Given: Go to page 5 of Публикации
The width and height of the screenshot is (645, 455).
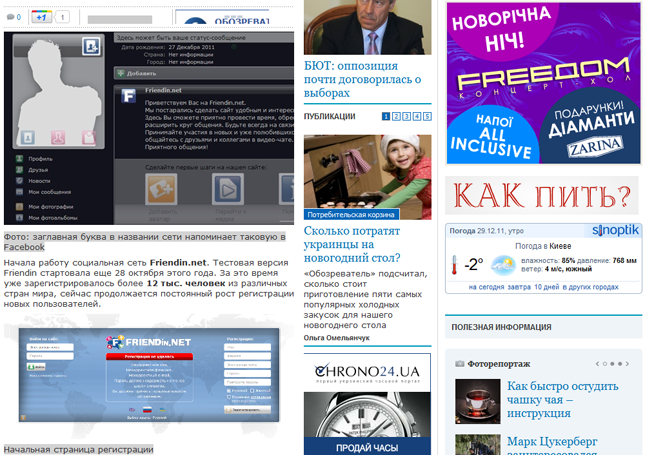Looking at the screenshot, I should click(427, 117).
